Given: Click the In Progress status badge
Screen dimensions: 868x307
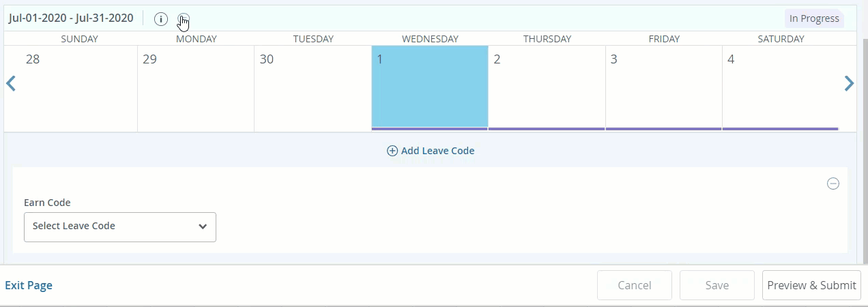Looking at the screenshot, I should click(814, 19).
